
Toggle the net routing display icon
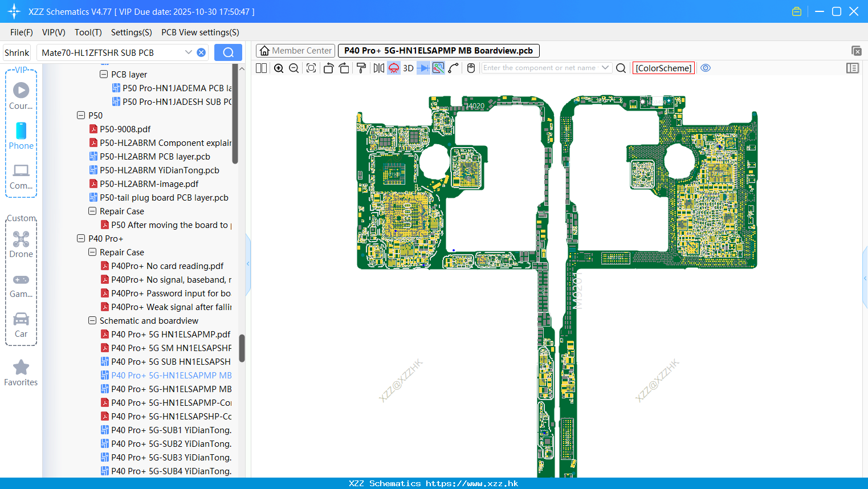[438, 68]
